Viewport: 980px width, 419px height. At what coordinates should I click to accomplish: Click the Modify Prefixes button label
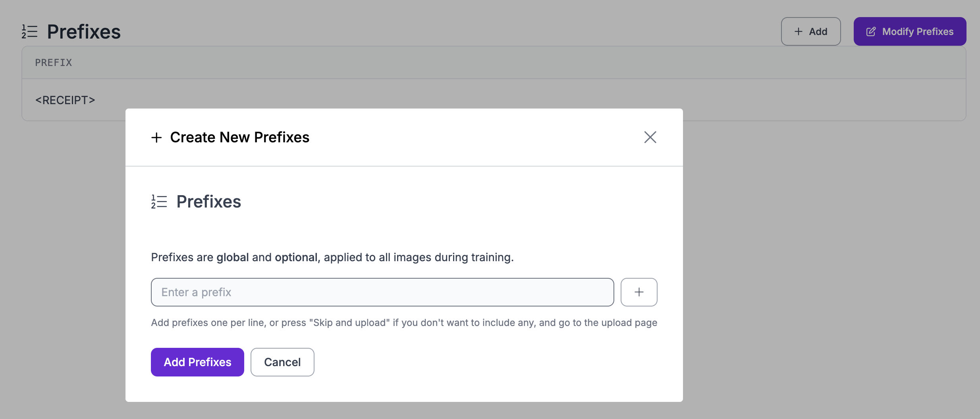pos(918,31)
